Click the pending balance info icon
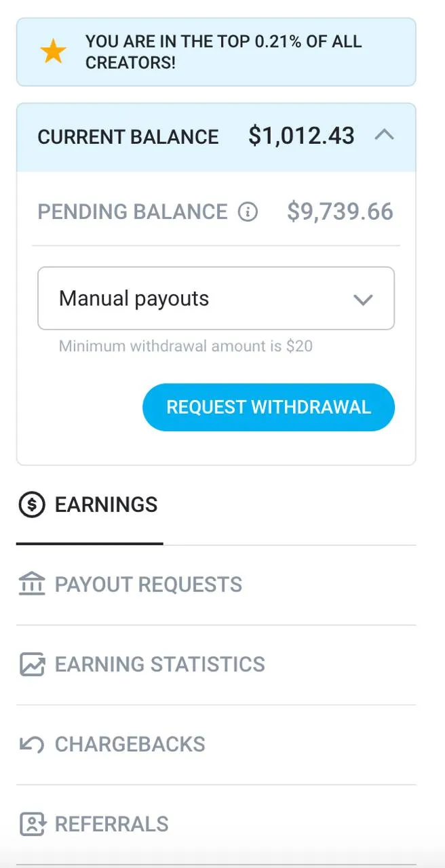Image resolution: width=445 pixels, height=868 pixels. tap(248, 212)
